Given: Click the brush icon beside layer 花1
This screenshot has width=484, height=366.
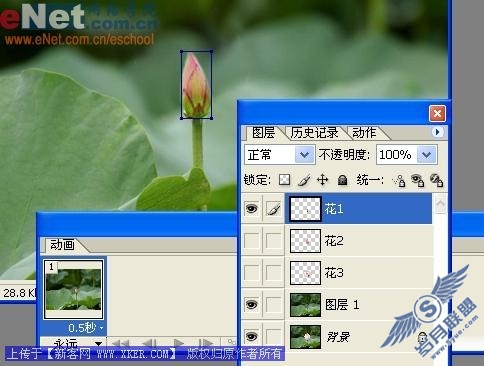Looking at the screenshot, I should 274,209.
